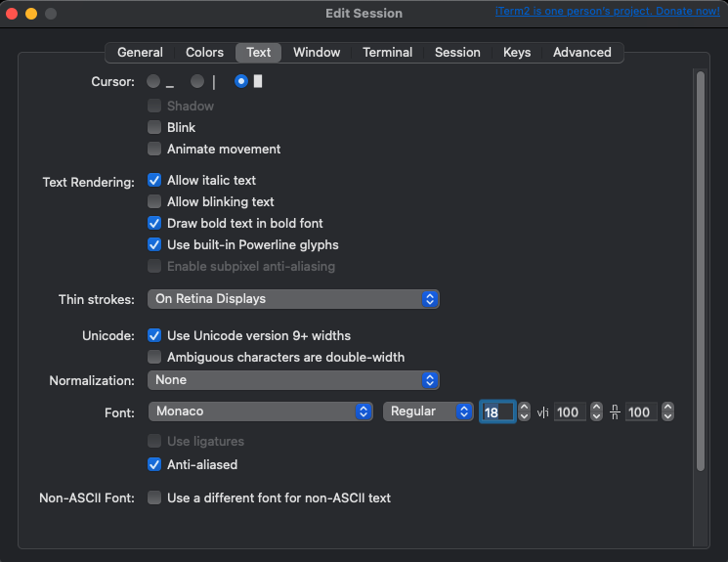Switch to the Keys tab

coord(517,53)
